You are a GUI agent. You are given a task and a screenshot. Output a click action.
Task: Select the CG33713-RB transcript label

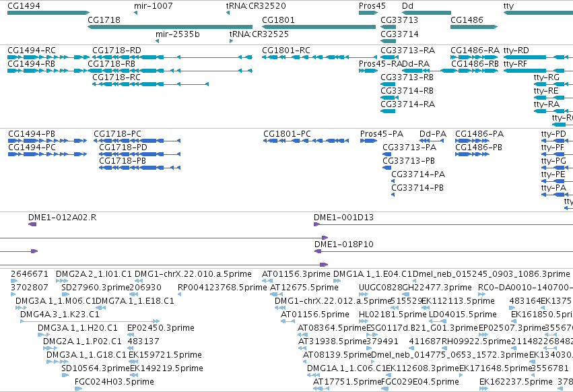coord(407,77)
